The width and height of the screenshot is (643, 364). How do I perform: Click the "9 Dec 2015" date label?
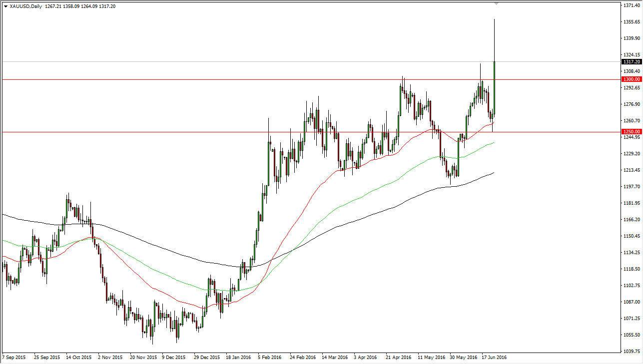point(173,358)
